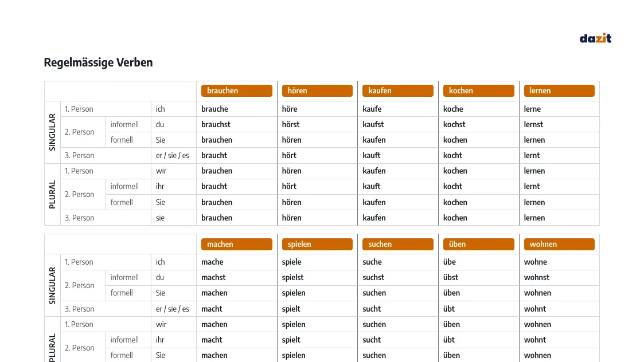The width and height of the screenshot is (644, 362).
Task: Click the dazit logo
Action: pos(595,38)
